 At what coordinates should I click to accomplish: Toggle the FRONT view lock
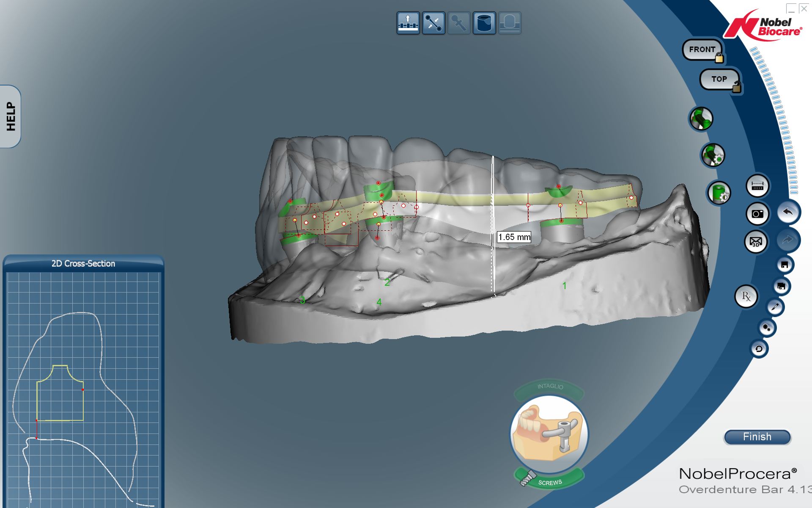pyautogui.click(x=719, y=58)
